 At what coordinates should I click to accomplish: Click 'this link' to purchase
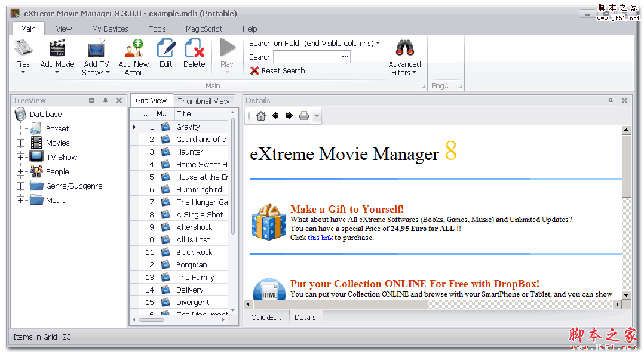pos(320,238)
